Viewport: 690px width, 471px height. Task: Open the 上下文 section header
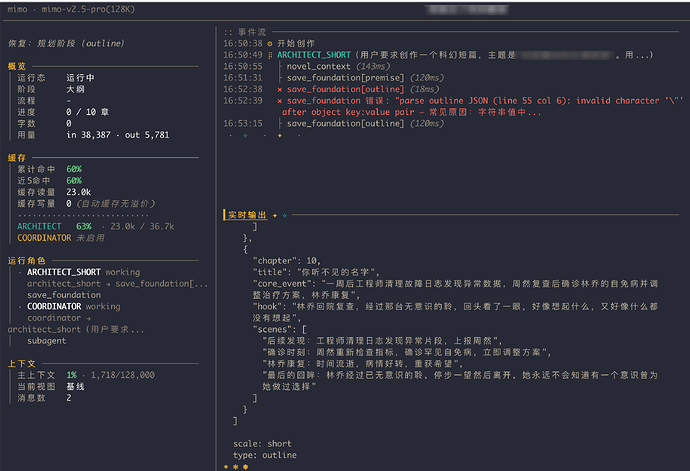(22, 364)
